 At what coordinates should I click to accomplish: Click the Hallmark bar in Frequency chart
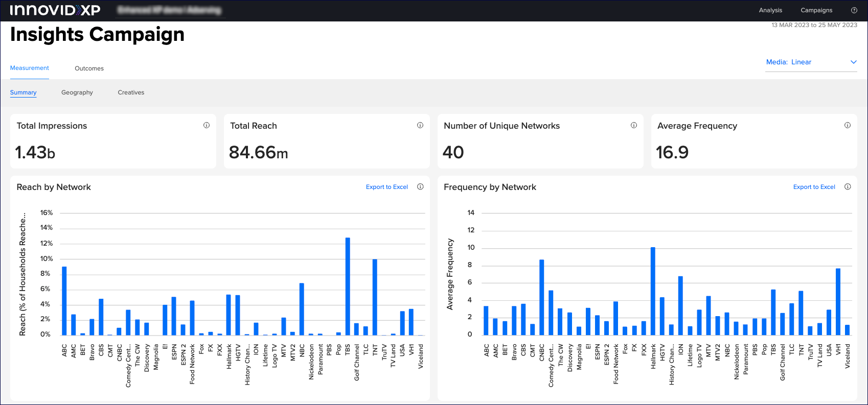[653, 291]
